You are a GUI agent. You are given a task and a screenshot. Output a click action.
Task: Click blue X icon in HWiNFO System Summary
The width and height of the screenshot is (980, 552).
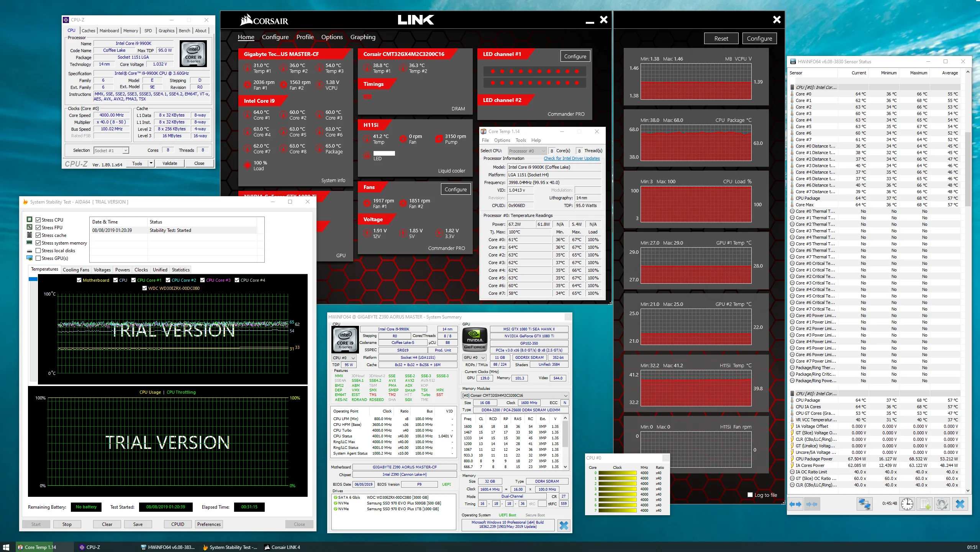point(564,525)
